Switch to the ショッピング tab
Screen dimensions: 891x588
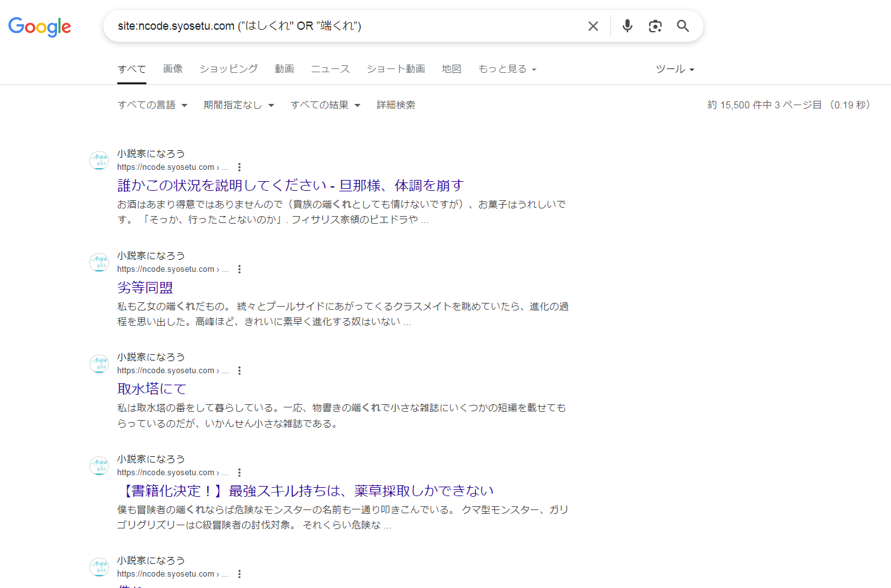229,69
